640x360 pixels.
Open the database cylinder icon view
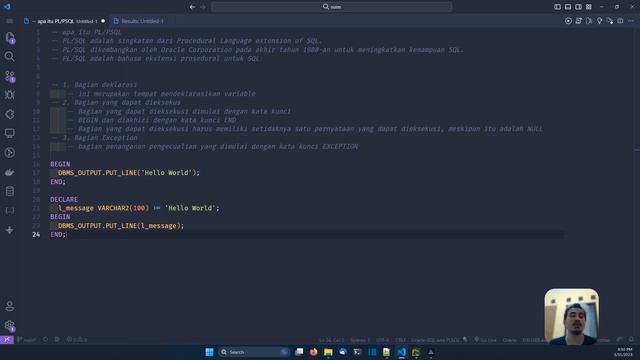click(x=10, y=191)
